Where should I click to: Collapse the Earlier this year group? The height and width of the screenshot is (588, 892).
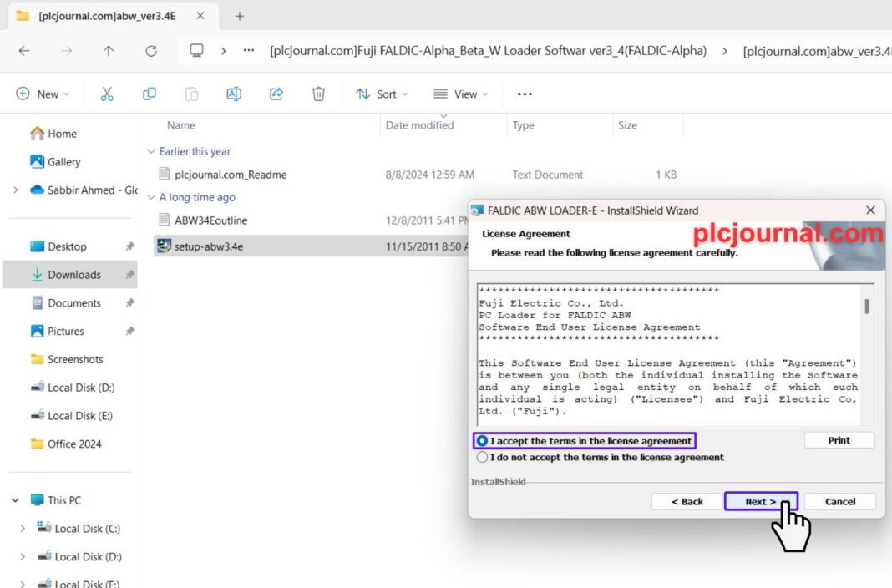[x=150, y=151]
